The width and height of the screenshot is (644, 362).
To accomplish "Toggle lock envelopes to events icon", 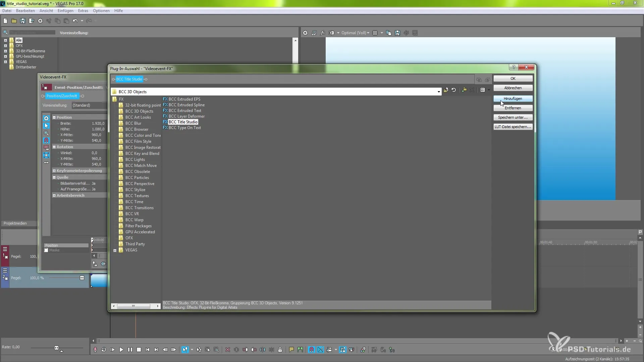I will click(342, 350).
